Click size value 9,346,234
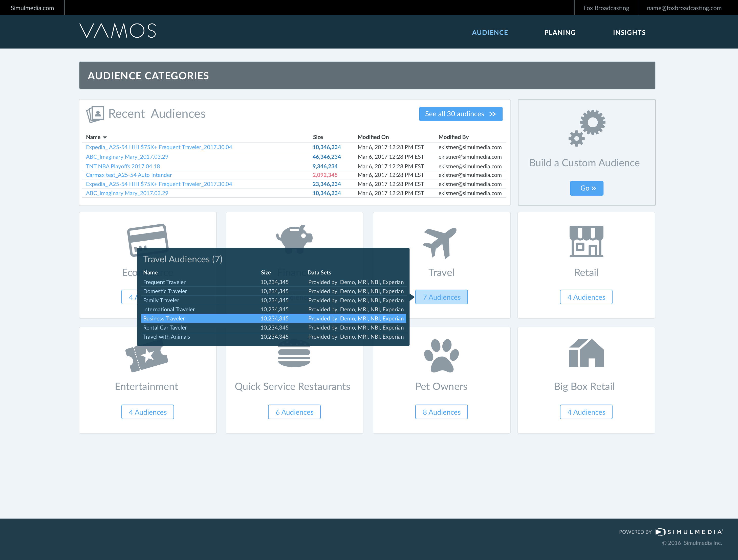 pyautogui.click(x=325, y=166)
